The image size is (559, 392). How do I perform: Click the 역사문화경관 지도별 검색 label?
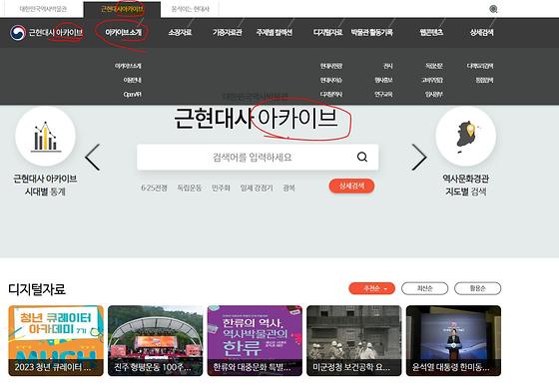coord(465,185)
